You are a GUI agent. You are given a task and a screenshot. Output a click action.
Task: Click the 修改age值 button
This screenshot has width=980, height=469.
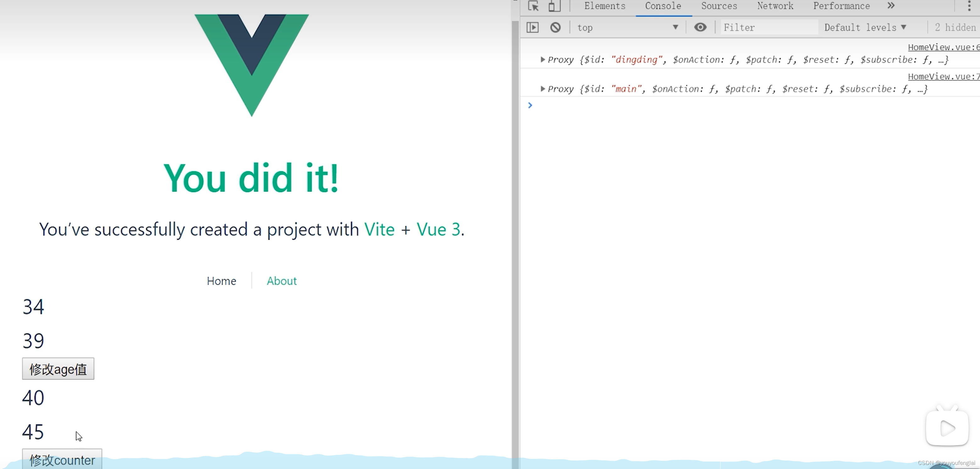point(58,369)
